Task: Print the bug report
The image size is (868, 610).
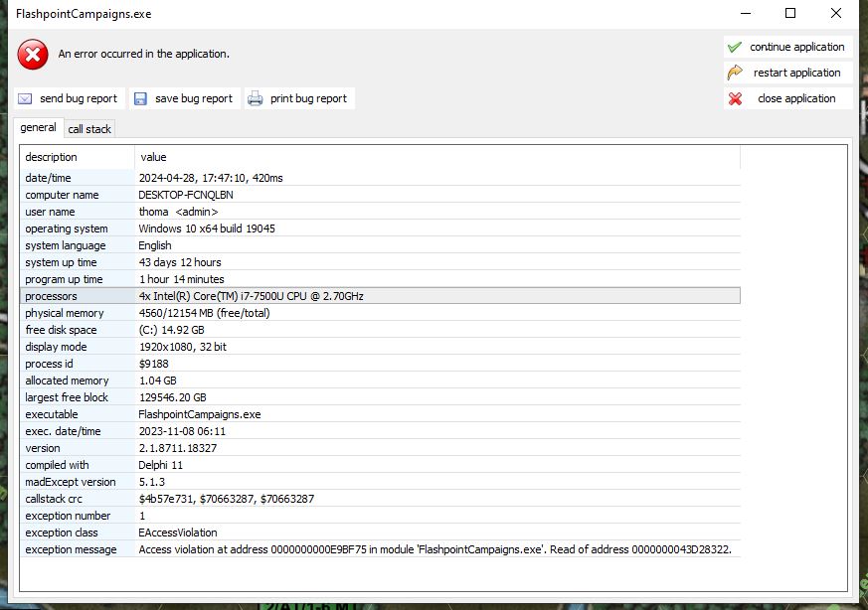Action: coord(299,99)
